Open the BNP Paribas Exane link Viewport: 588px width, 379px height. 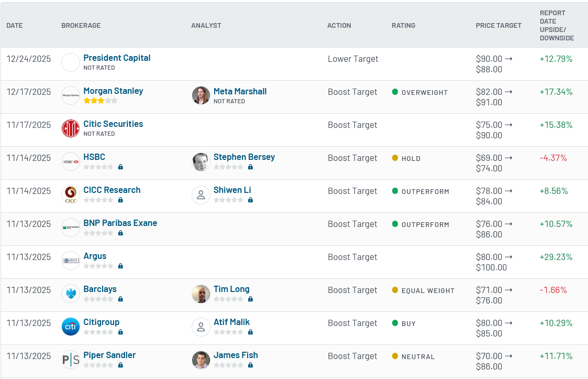(120, 223)
